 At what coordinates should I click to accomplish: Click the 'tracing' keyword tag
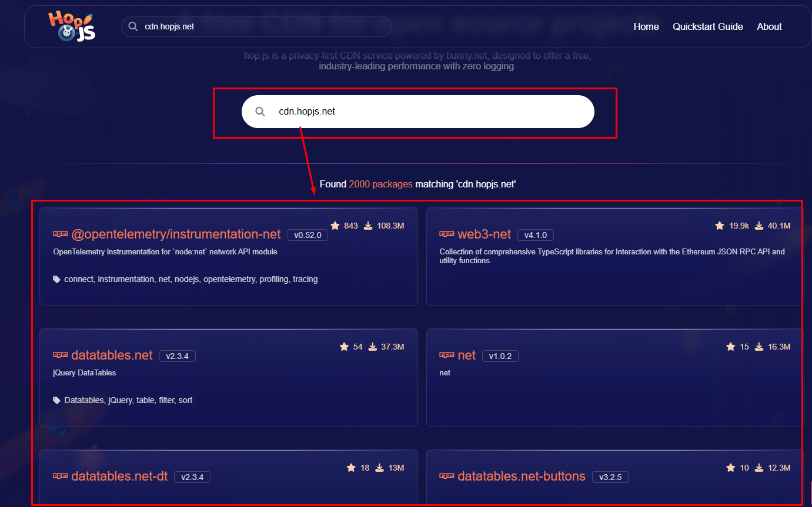click(305, 279)
